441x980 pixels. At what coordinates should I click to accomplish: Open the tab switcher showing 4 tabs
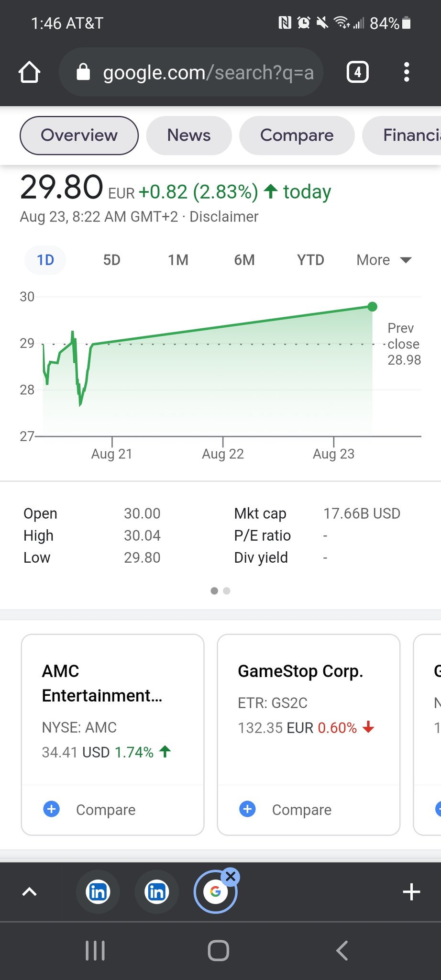pos(357,72)
